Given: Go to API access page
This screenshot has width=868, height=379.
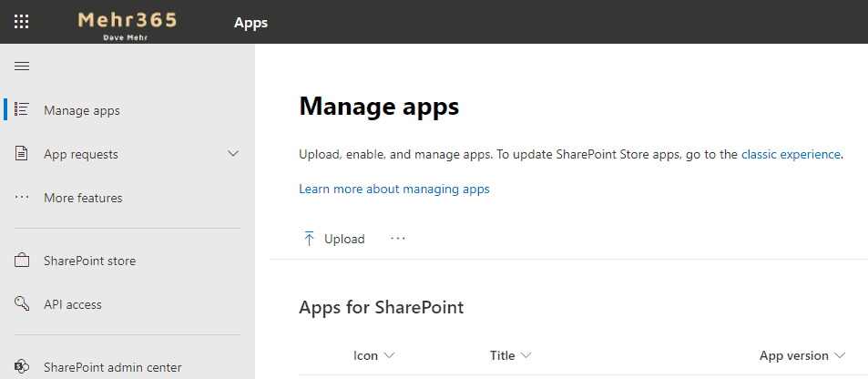Looking at the screenshot, I should 73,304.
